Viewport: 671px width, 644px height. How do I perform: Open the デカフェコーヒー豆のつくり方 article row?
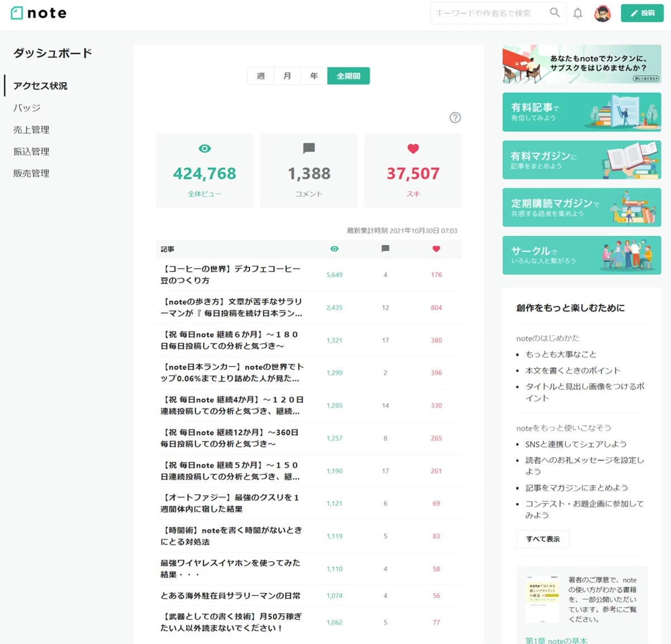(309, 275)
